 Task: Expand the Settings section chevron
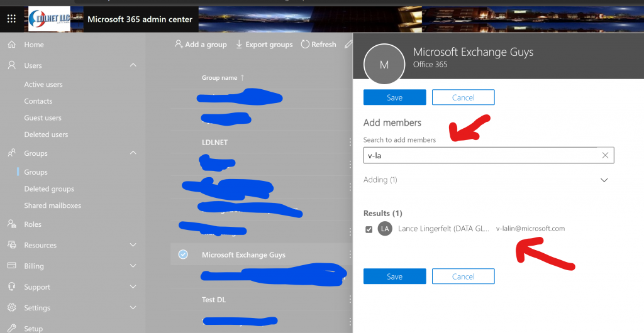click(133, 308)
